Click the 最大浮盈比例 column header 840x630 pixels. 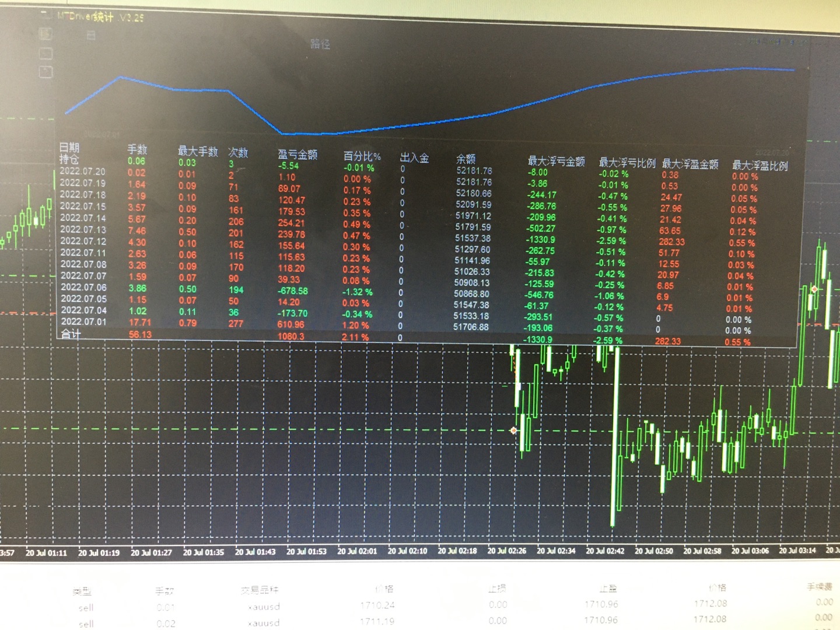(x=760, y=166)
